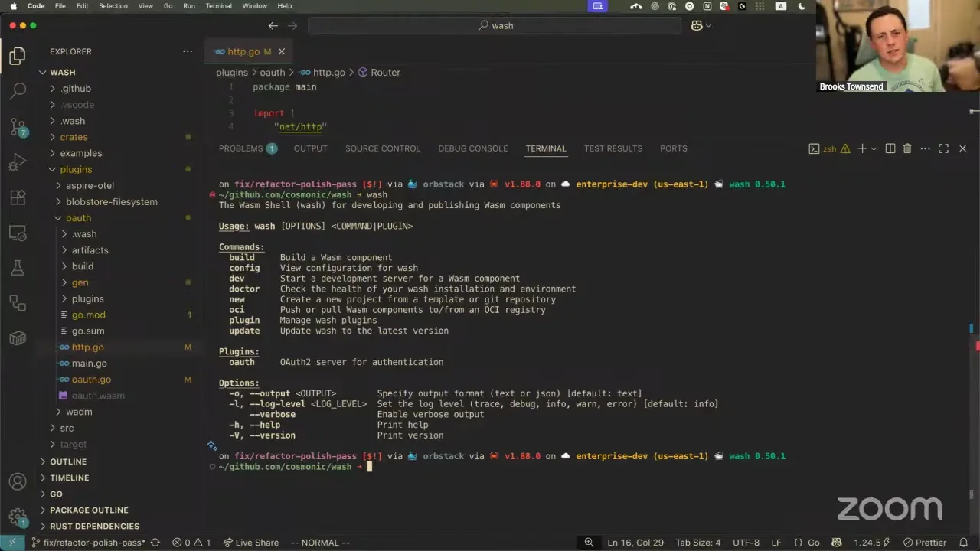The image size is (980, 551).
Task: Open the TEST RESULTS panel tab
Action: pyautogui.click(x=613, y=148)
